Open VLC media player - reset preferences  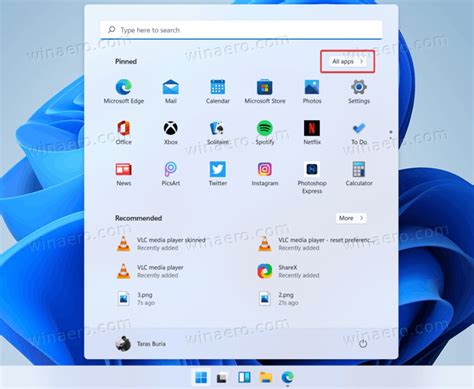[315, 244]
